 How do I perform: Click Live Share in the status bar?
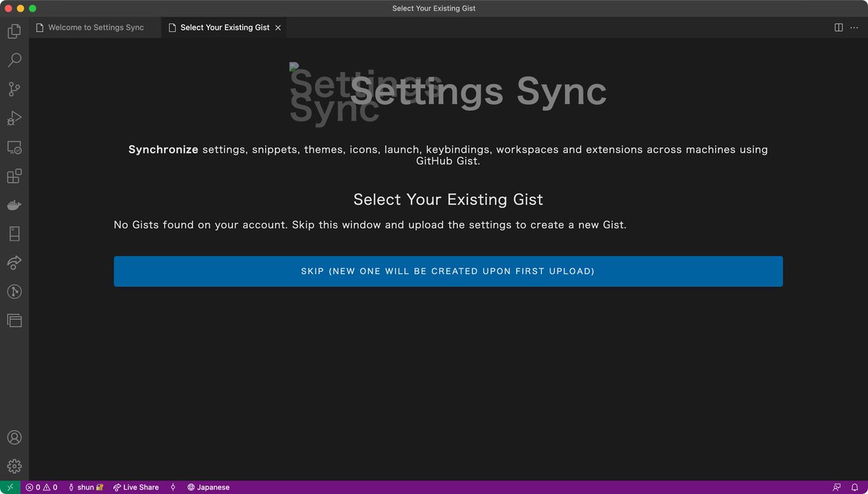click(136, 487)
